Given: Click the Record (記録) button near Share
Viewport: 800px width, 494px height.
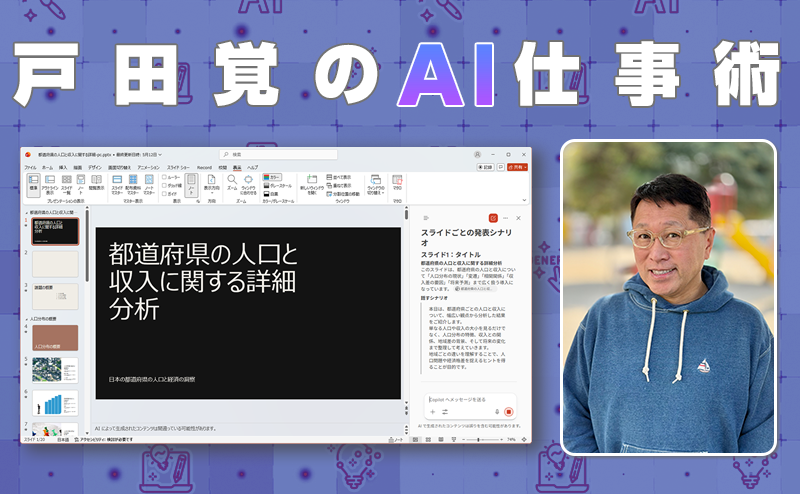Looking at the screenshot, I should pyautogui.click(x=485, y=167).
